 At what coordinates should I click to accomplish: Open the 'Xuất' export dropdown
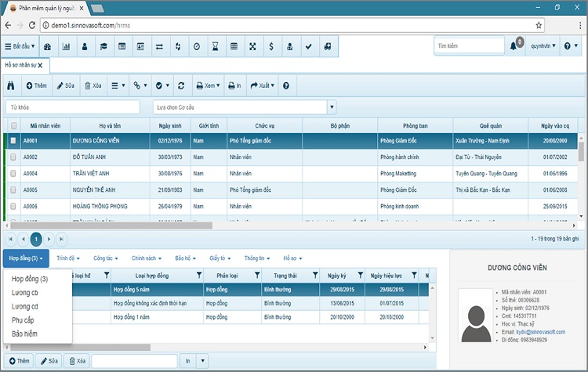262,85
